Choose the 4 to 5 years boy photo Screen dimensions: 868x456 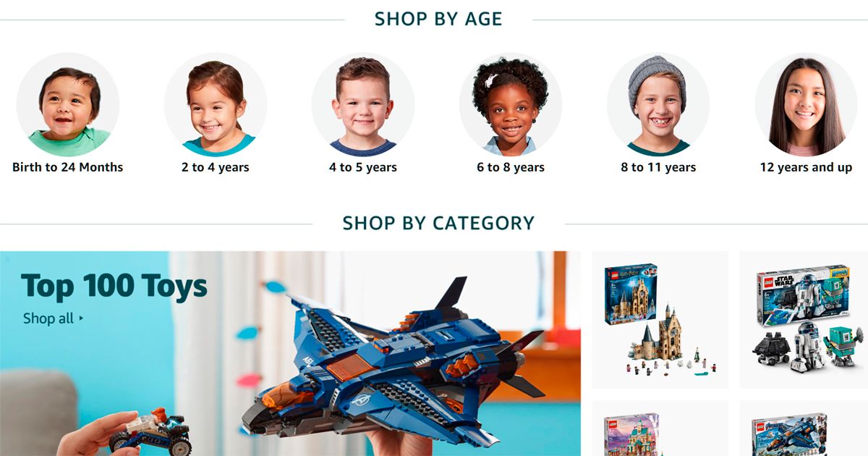coord(363,104)
